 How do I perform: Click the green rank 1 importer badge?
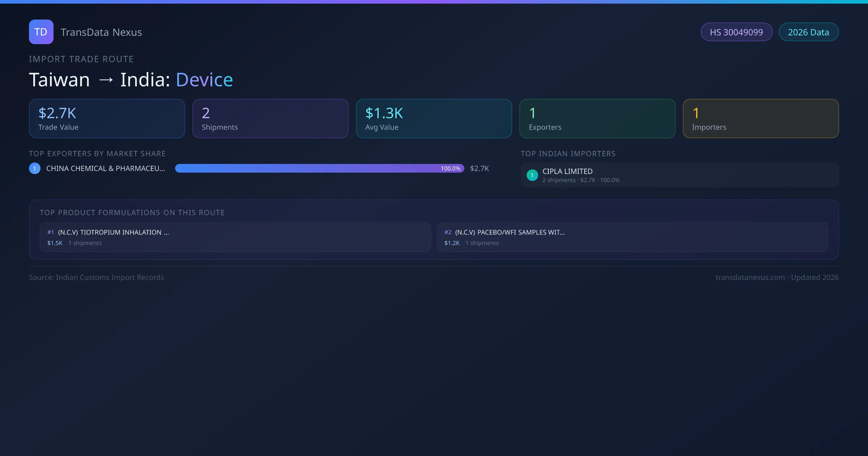point(532,175)
